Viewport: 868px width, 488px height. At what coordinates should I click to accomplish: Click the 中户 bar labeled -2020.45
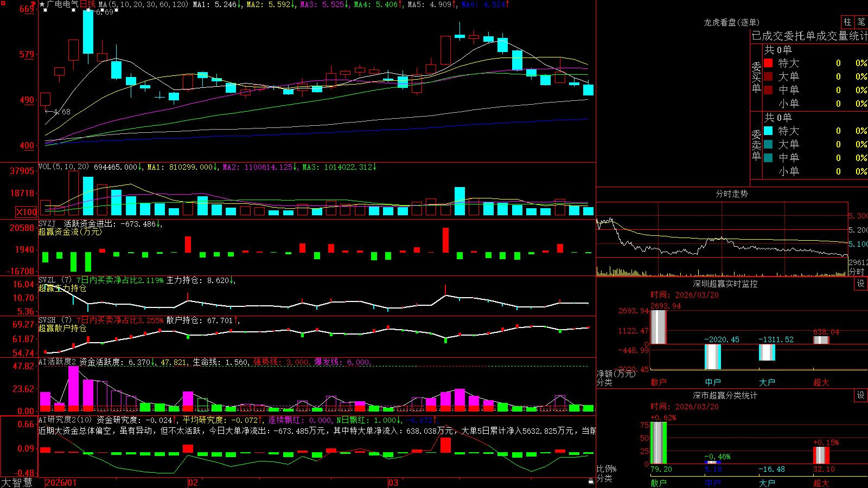pos(712,357)
